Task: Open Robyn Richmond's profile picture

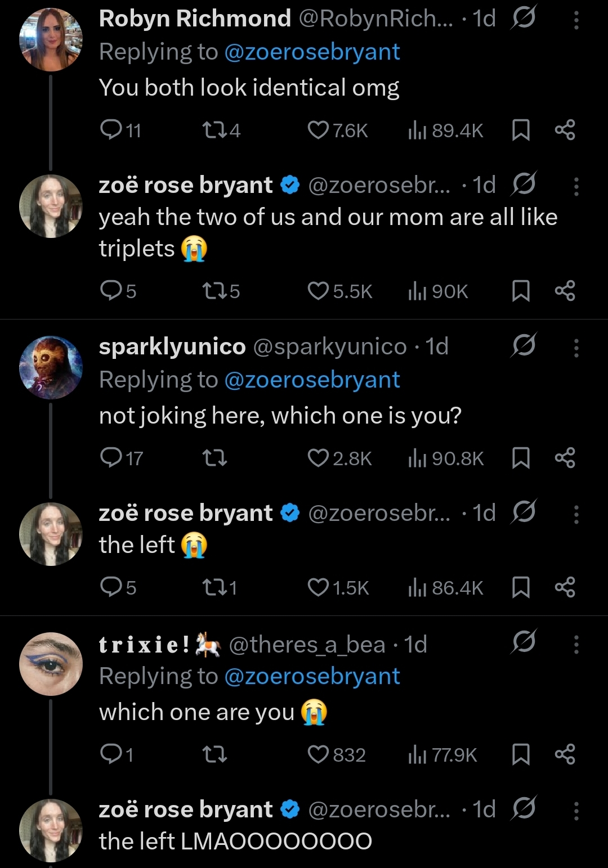Action: point(51,39)
